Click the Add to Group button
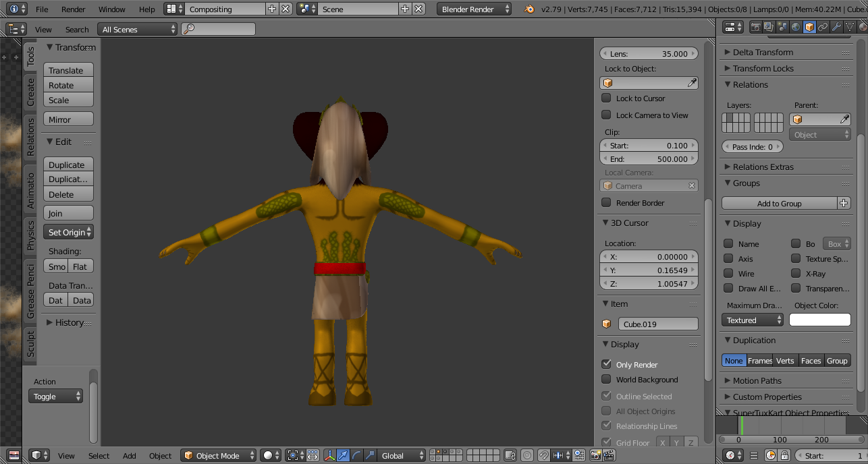 click(779, 203)
